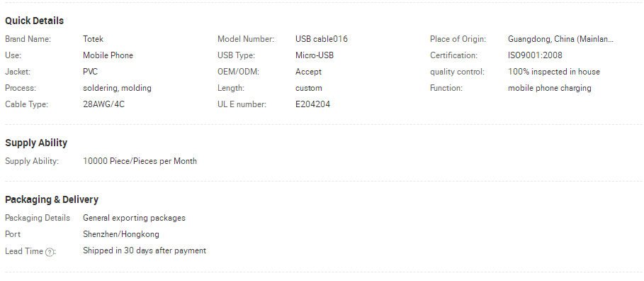Click the Packaging & Delivery heading

coord(52,199)
